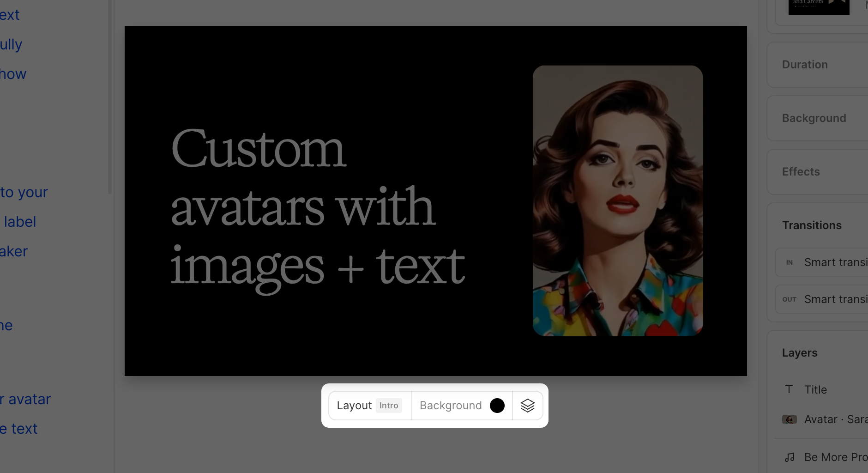Select the Intro chip next to Layout

[389, 405]
